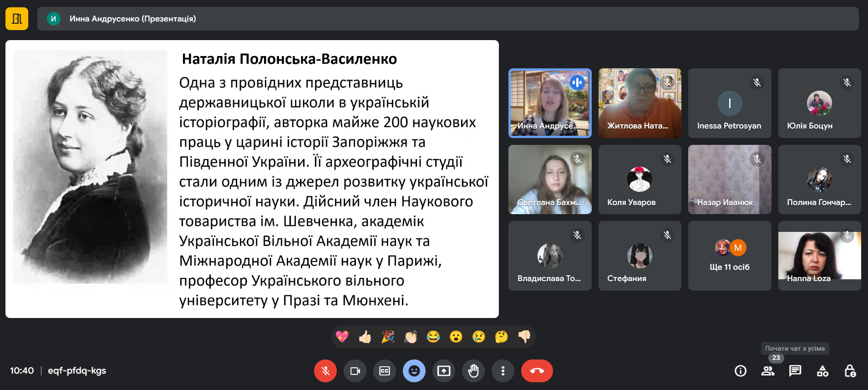Viewport: 868px width, 390px height.
Task: Click the Инна Андрусенко presentation header
Action: [132, 19]
